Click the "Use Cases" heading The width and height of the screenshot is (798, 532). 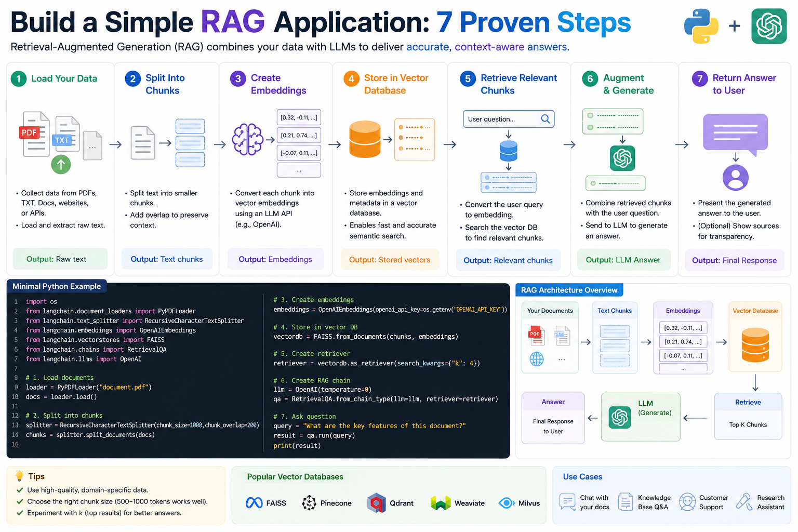(x=582, y=476)
